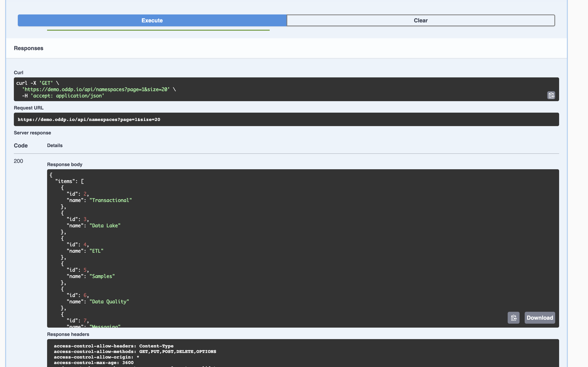Click the Responses section heading

(29, 48)
